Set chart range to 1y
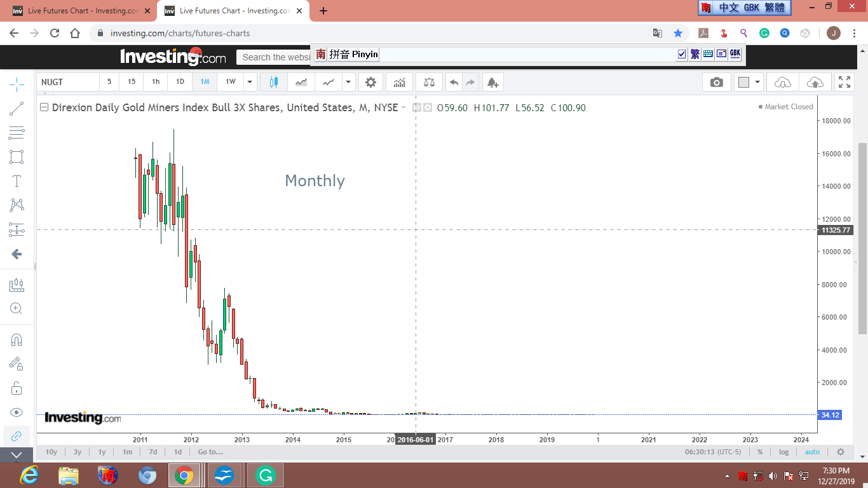Screen dimensions: 868x488 (102, 452)
